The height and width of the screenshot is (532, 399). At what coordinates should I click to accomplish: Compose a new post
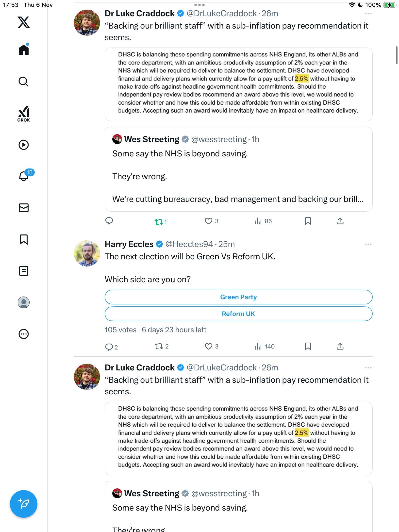pos(24,504)
